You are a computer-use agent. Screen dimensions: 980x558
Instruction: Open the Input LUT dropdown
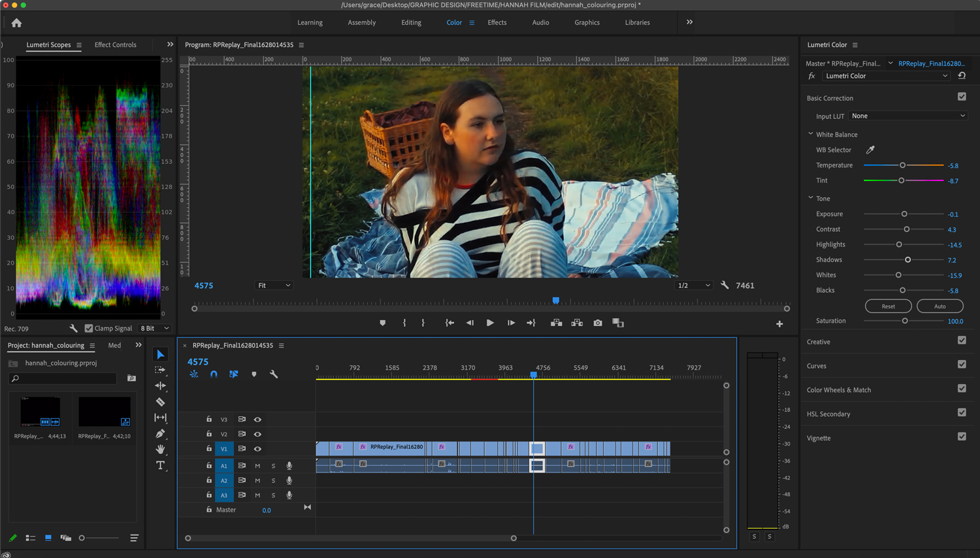coord(907,116)
